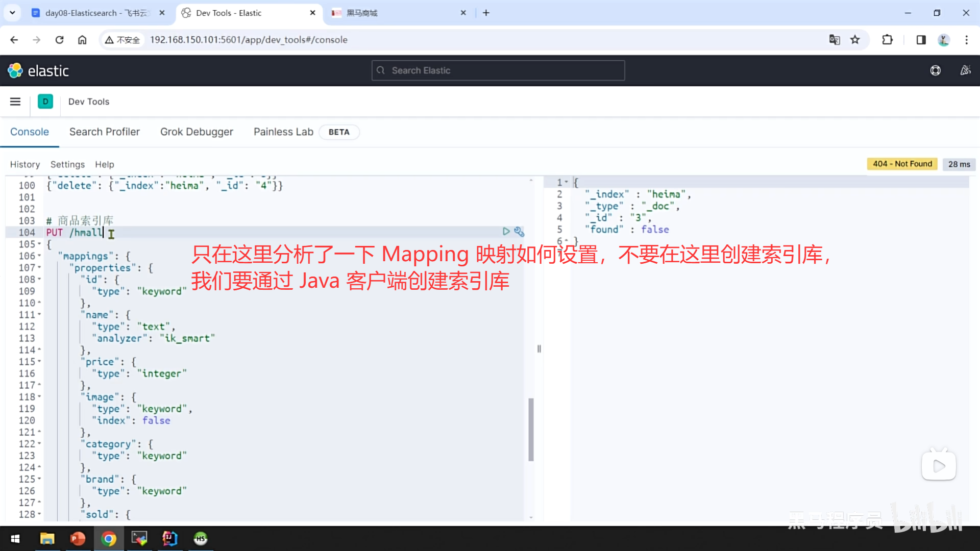The image size is (980, 551).
Task: Bookmark page with the star icon
Action: 855,40
